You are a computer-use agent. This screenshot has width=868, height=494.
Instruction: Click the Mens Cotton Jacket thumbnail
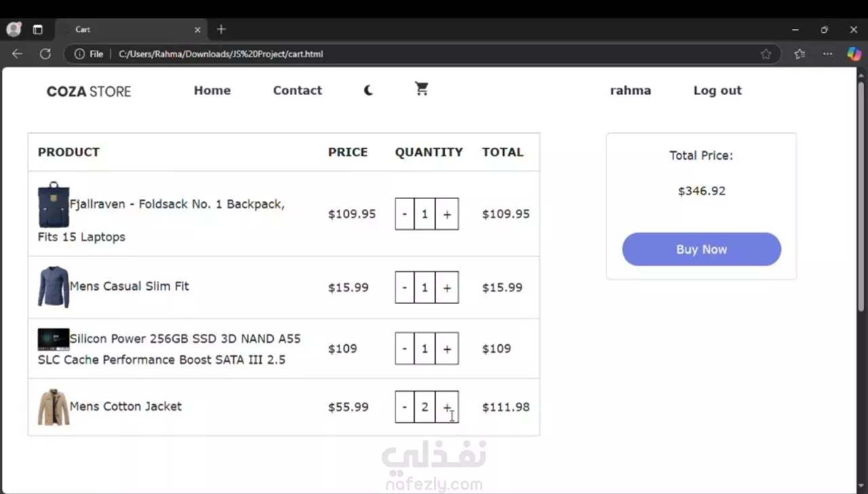[54, 406]
